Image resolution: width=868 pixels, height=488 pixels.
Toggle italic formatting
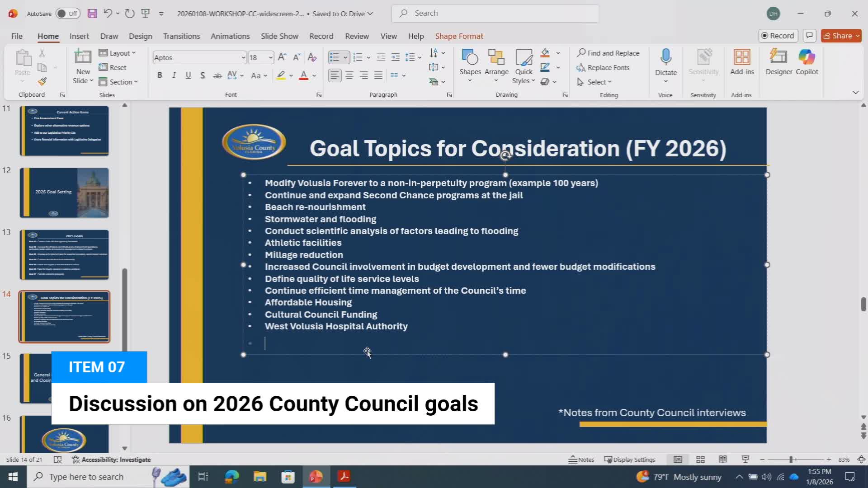(174, 75)
